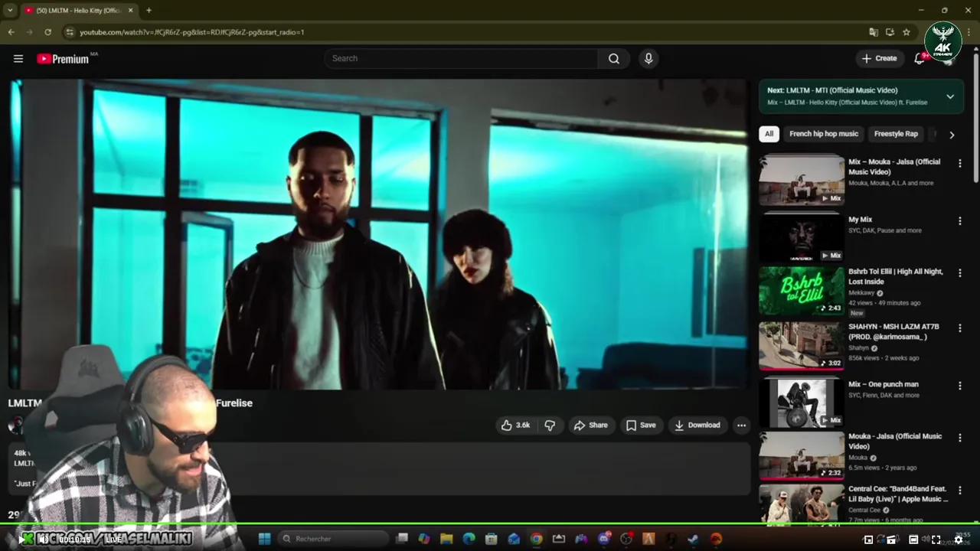Open options for Mix – One punch man
The width and height of the screenshot is (980, 551).
[x=959, y=386]
